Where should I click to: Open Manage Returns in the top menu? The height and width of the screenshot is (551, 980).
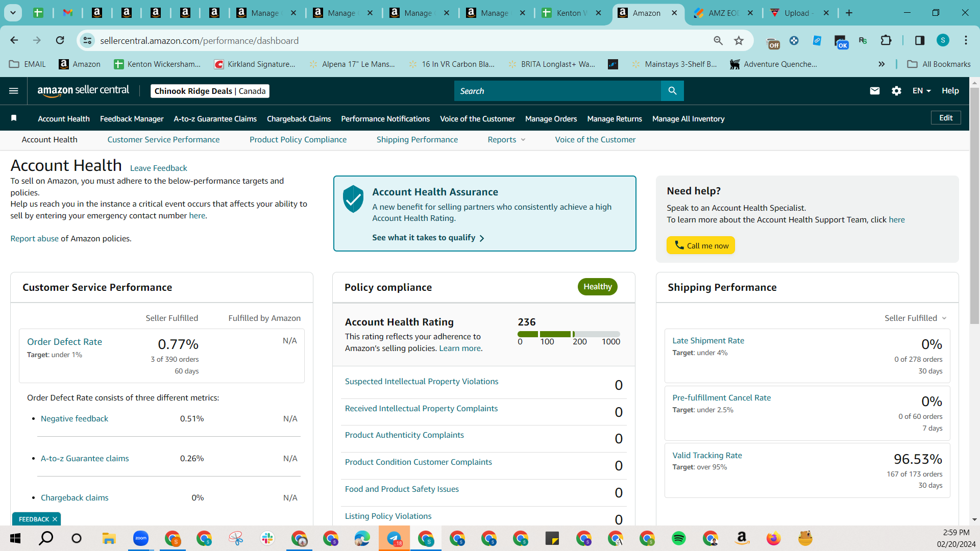(615, 119)
